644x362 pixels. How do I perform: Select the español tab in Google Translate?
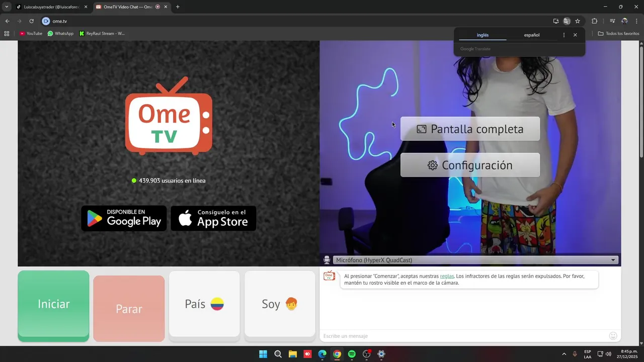(532, 35)
